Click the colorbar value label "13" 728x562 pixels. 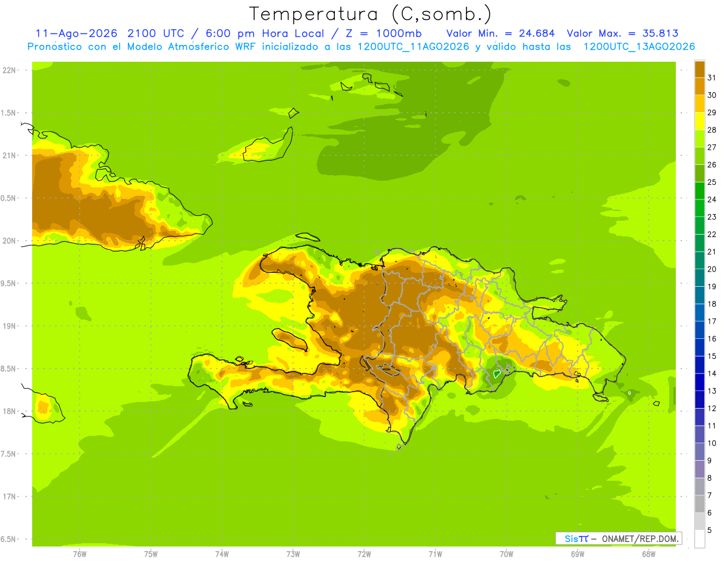(x=712, y=391)
